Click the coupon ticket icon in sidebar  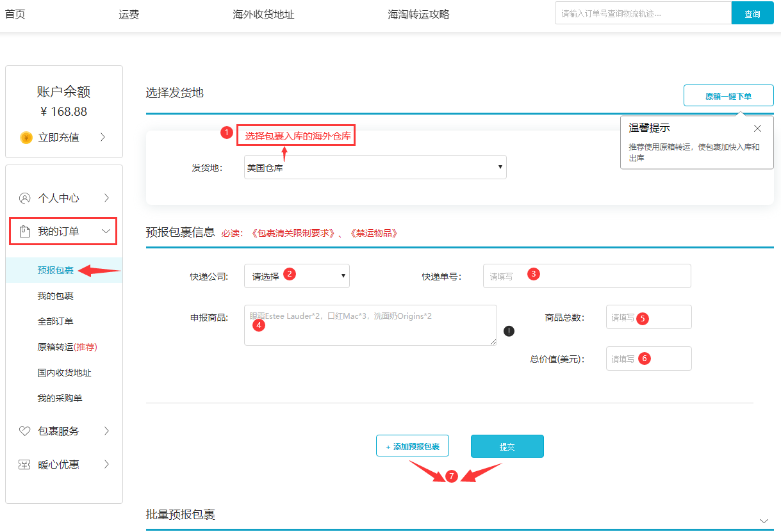pos(25,464)
